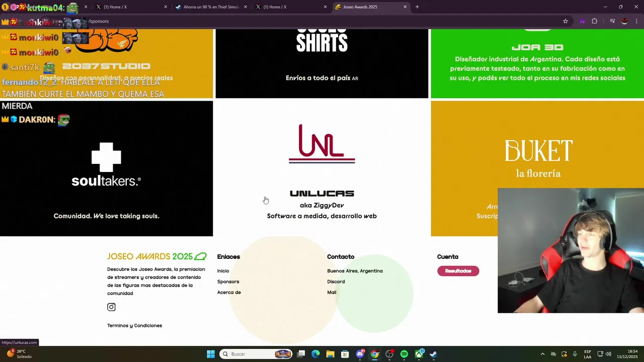Click Buenos Aires, Argentina contact text
This screenshot has height=362, width=644.
pos(355,271)
